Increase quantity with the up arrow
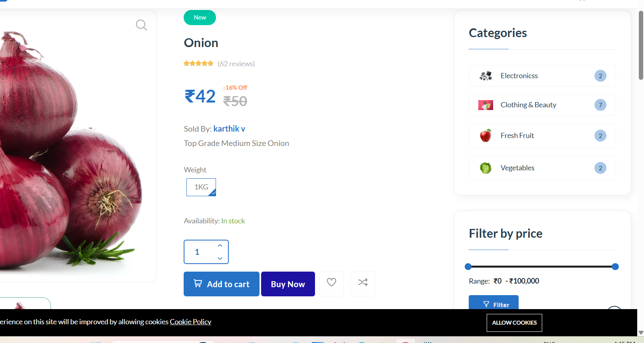 coord(220,246)
